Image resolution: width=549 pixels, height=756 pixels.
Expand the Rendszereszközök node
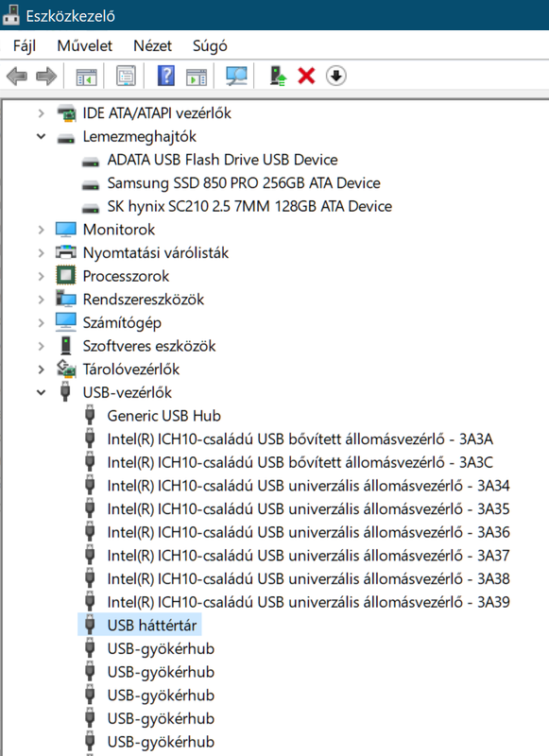click(x=42, y=300)
